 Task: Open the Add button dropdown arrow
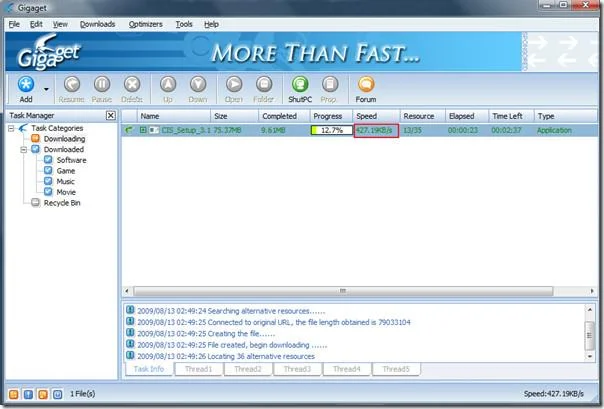coord(46,89)
